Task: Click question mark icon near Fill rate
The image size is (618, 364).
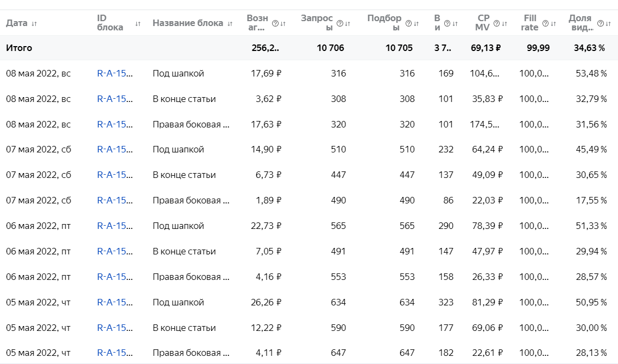Action: pyautogui.click(x=545, y=23)
